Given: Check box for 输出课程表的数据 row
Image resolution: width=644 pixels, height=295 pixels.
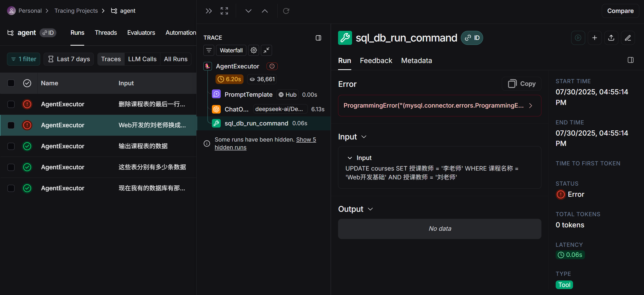Looking at the screenshot, I should coord(11,146).
